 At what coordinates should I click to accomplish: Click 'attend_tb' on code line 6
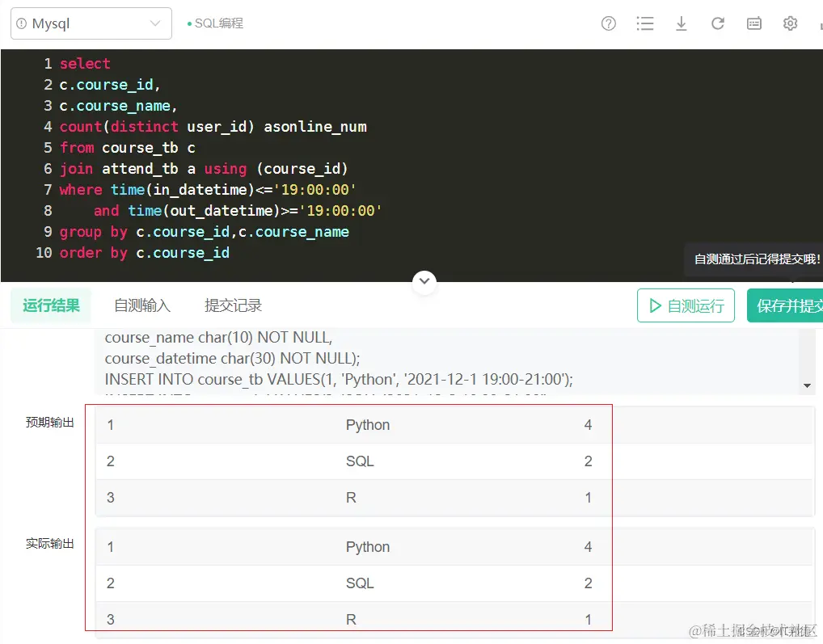coord(140,169)
